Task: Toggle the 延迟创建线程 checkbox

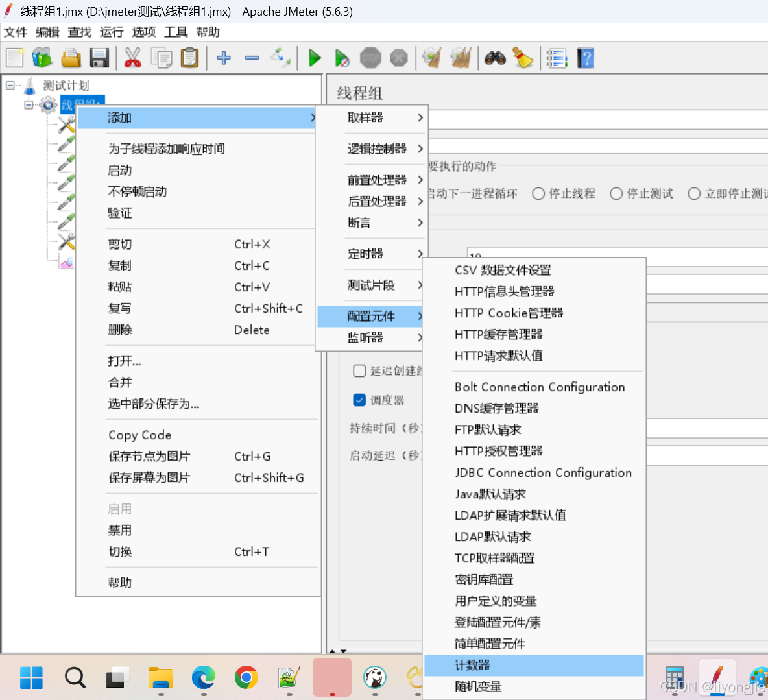Action: coord(359,370)
